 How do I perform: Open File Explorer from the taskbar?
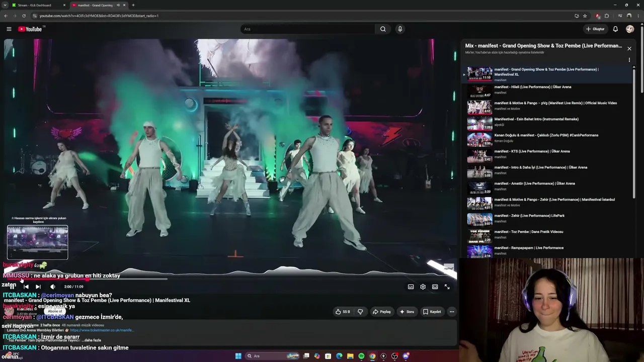[350, 356]
